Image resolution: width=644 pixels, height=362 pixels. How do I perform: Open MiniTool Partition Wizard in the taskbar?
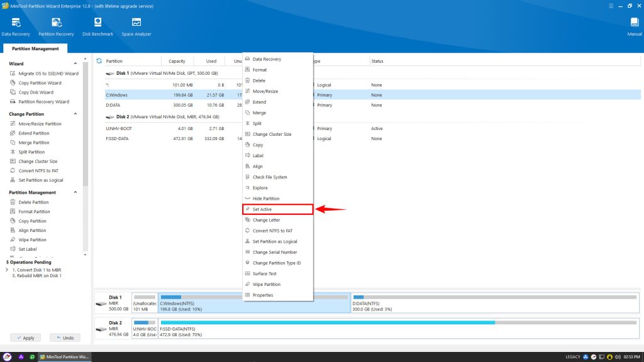(x=65, y=357)
